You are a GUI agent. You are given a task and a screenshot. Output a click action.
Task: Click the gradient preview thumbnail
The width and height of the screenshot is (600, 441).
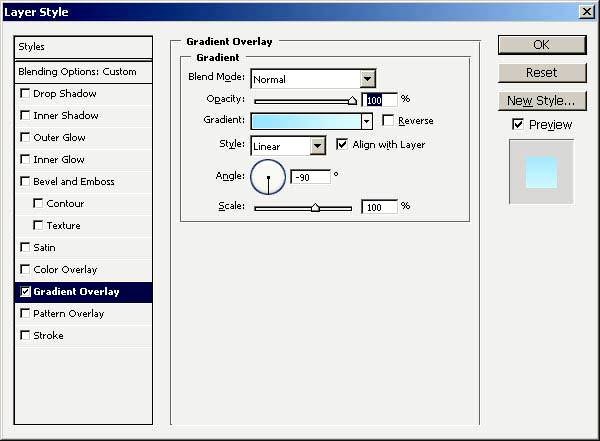[x=541, y=171]
